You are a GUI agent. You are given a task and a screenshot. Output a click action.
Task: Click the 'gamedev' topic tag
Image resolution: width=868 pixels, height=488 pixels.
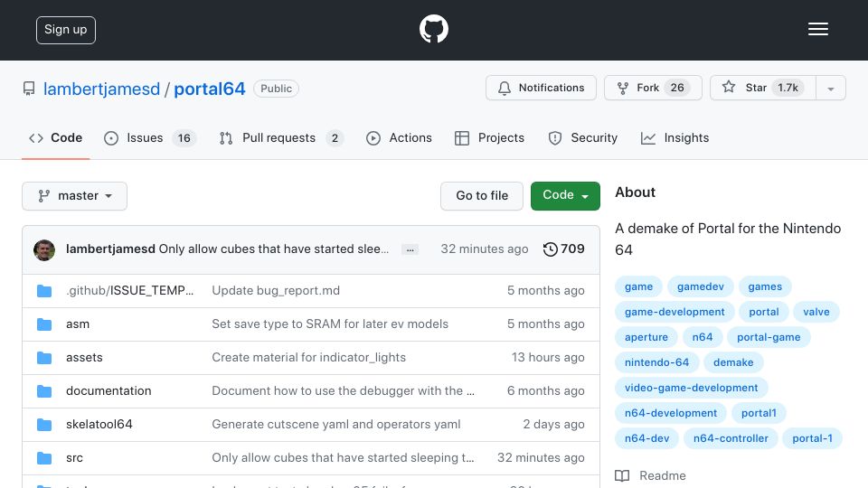click(700, 286)
